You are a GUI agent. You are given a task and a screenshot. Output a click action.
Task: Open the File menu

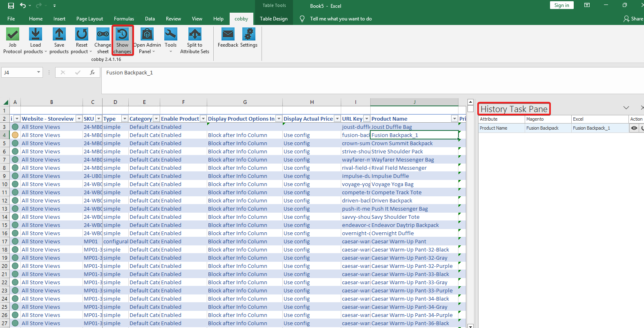point(11,19)
